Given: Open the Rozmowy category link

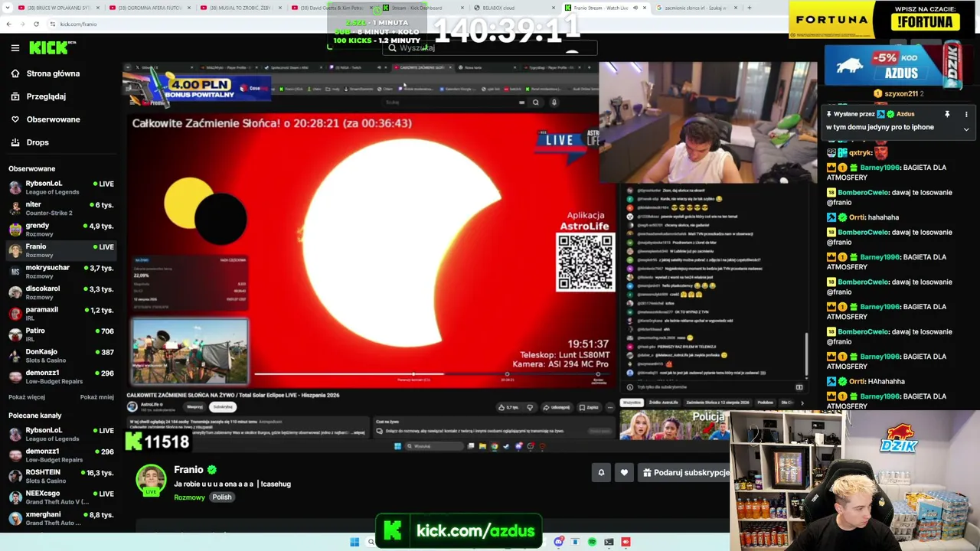Looking at the screenshot, I should pyautogui.click(x=189, y=497).
